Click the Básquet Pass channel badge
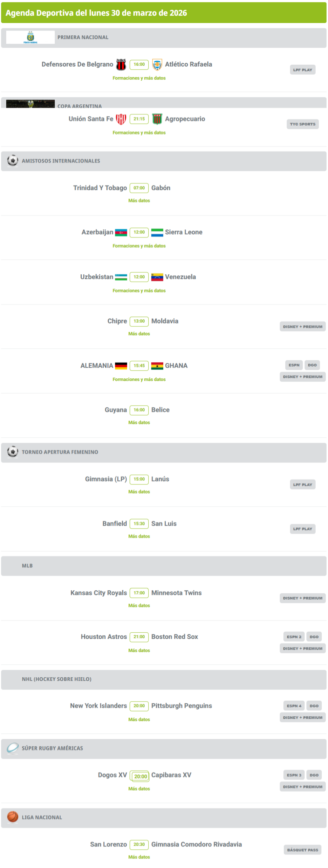Screen dimensions: 328x868 302,850
